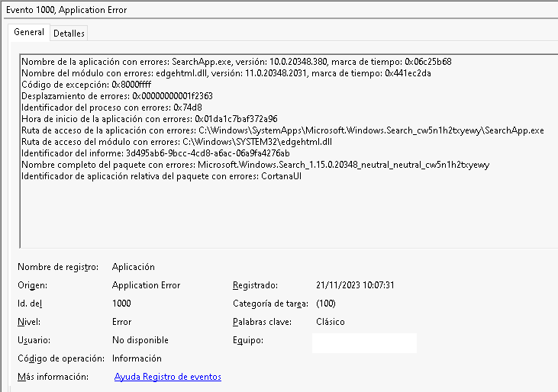
Task: Click the 'Información' value next to 'Código de operación'
Action: click(137, 358)
